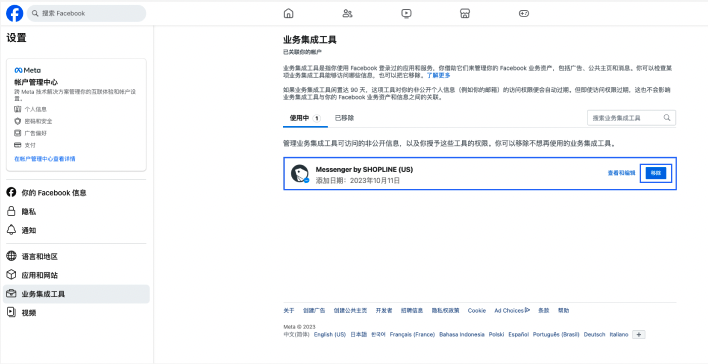Viewport: 708px width, 364px height.
Task: Click the 中文(简体) language text
Action: [296, 335]
